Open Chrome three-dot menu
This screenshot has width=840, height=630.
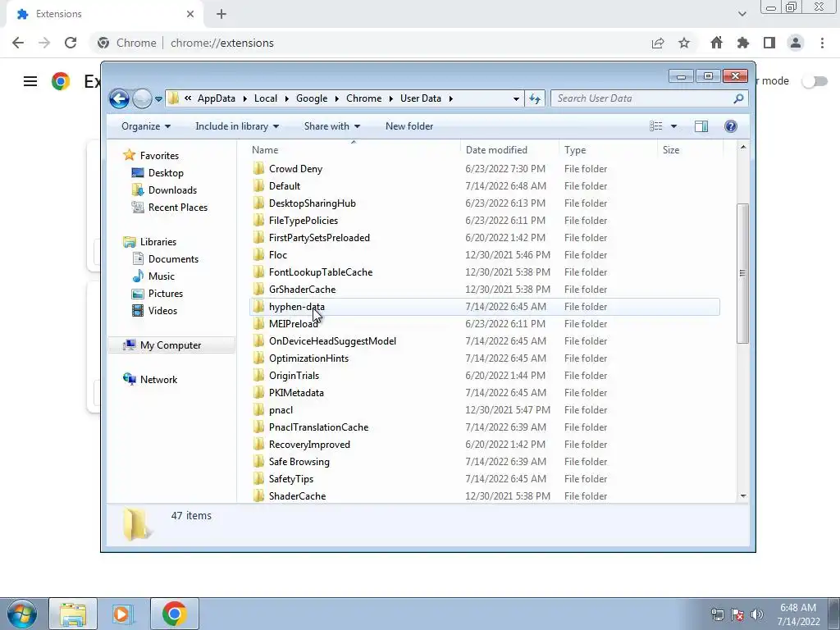pyautogui.click(x=822, y=43)
